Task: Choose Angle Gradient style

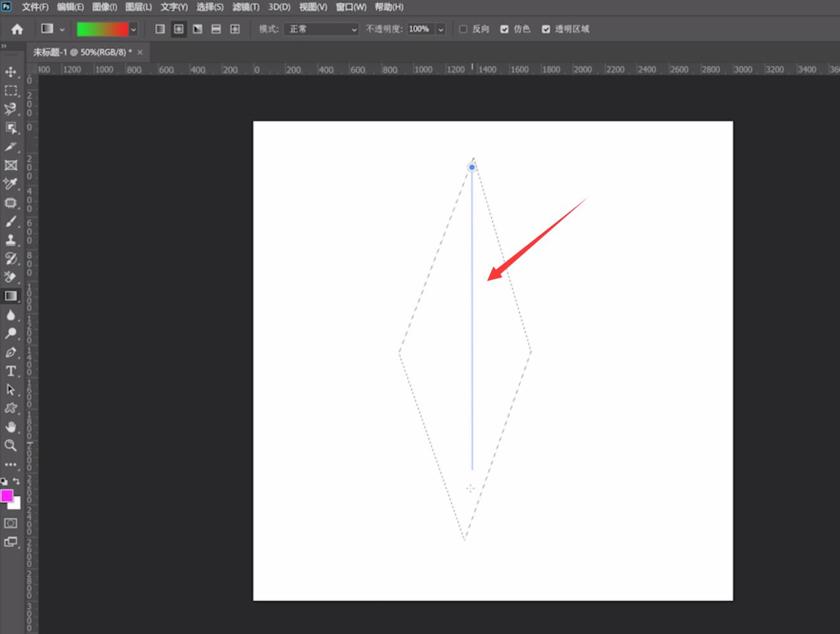Action: tap(198, 29)
